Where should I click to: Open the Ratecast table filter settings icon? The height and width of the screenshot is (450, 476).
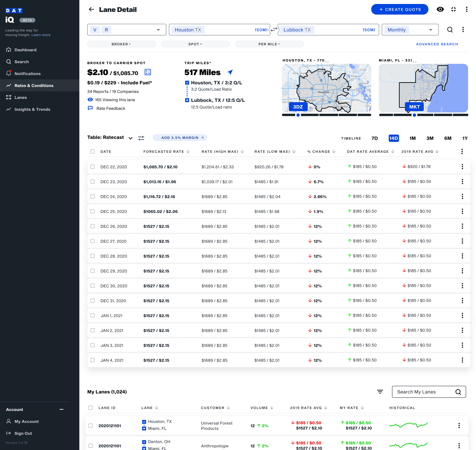tap(141, 138)
